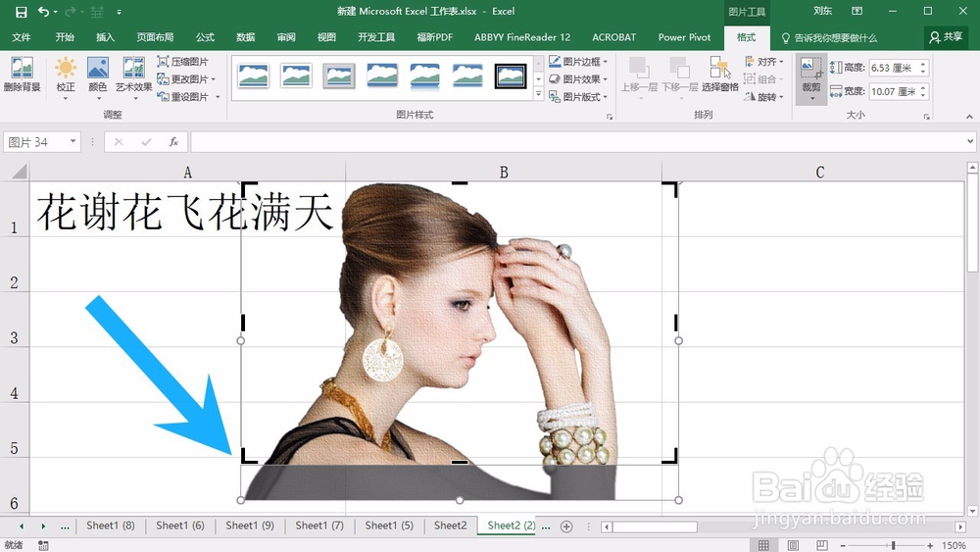Click the Undo arrow icon
Screen dimensions: 980x552
click(x=43, y=11)
